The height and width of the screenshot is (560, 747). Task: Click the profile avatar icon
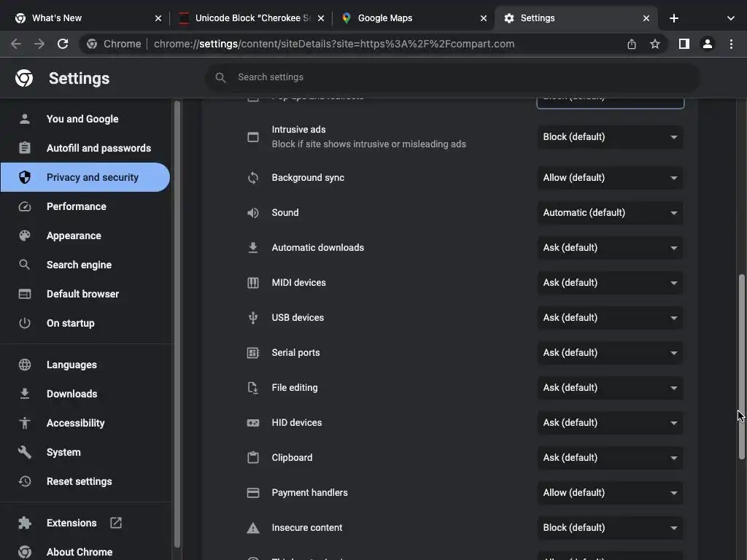coord(707,44)
